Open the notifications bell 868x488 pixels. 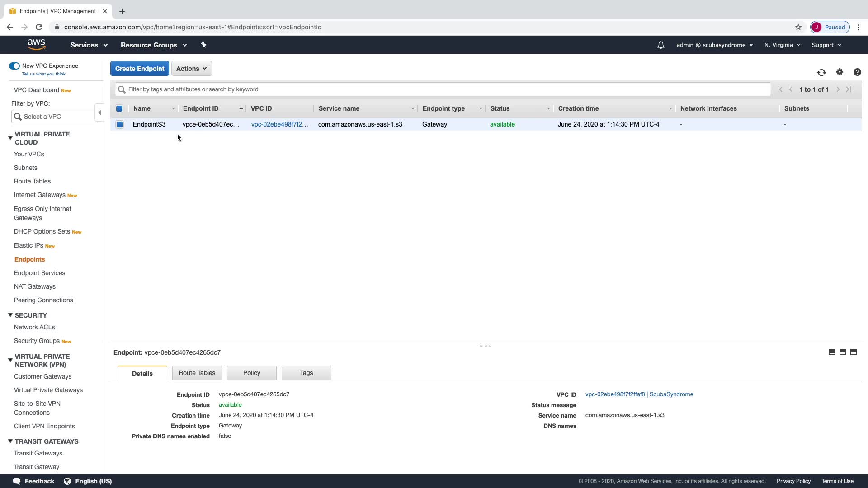point(661,45)
